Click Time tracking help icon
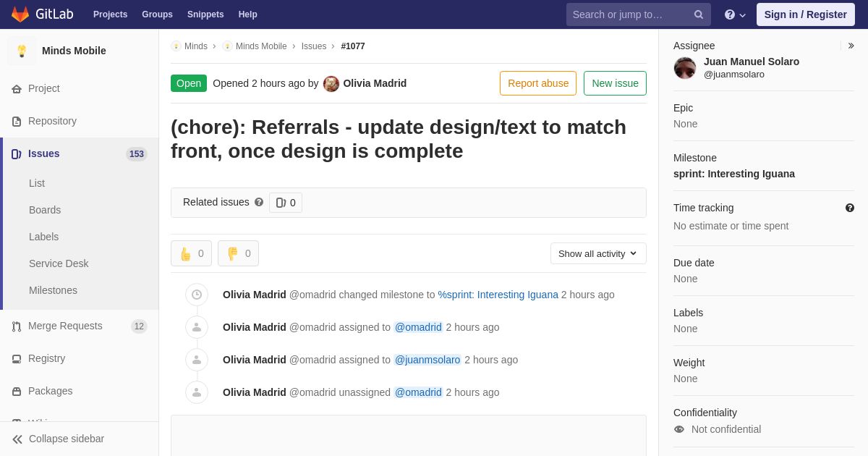 pos(850,208)
